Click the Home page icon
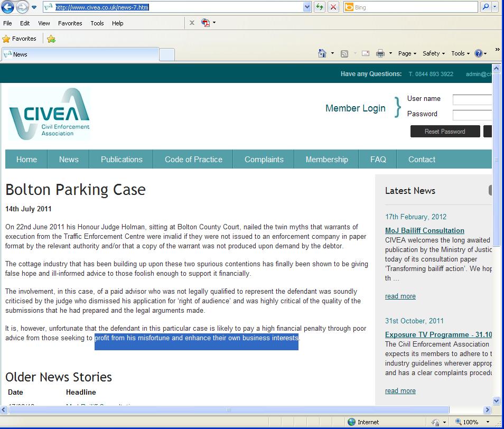The height and width of the screenshot is (429, 504). pyautogui.click(x=322, y=53)
